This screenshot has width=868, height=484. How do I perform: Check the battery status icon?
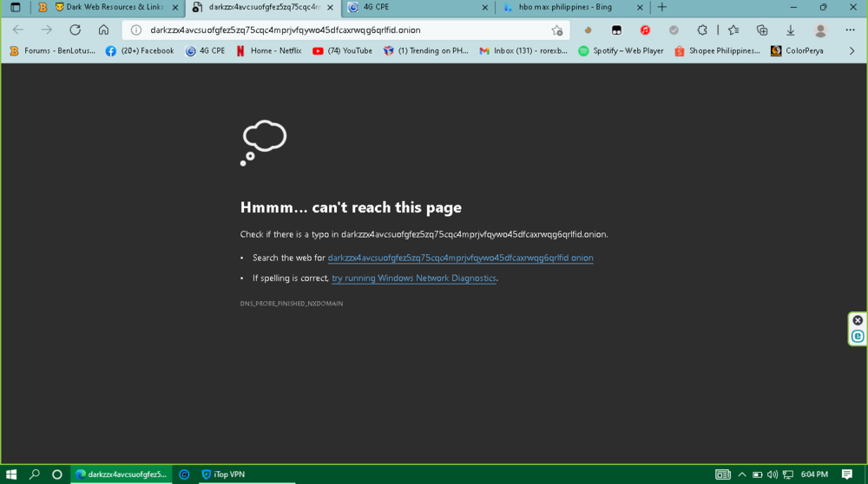click(x=757, y=474)
